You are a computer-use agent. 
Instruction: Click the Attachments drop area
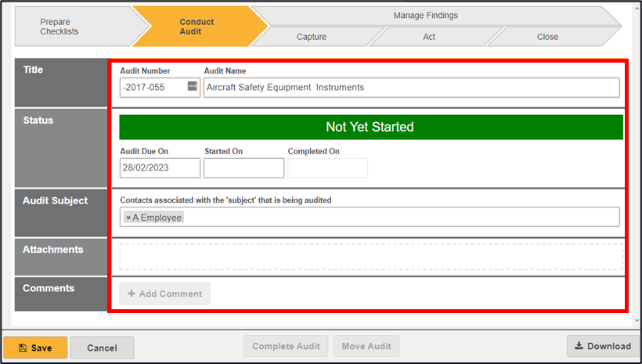pos(370,257)
